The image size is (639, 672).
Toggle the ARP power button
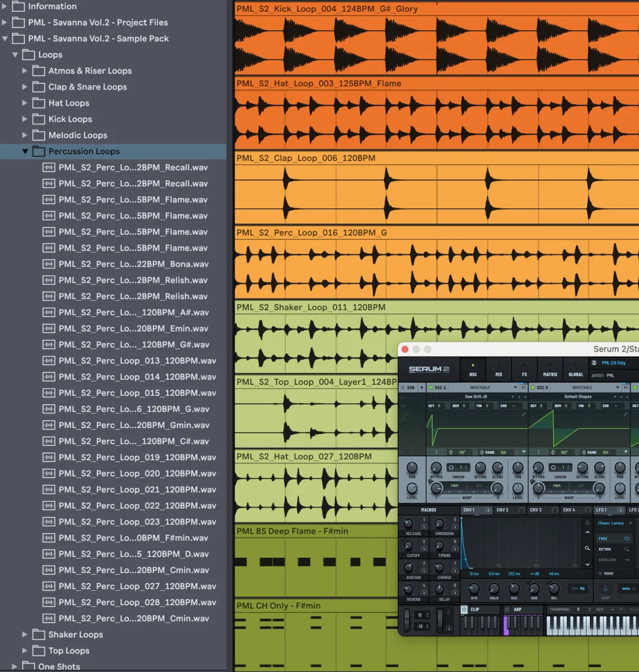507,609
